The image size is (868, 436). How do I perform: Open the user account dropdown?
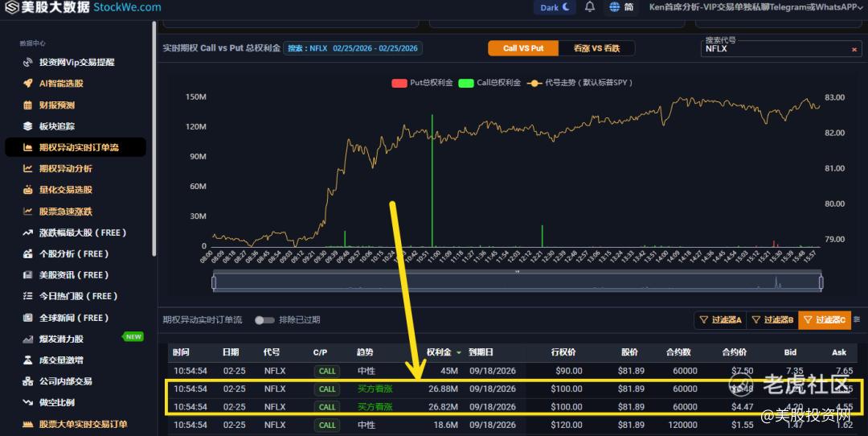click(755, 7)
